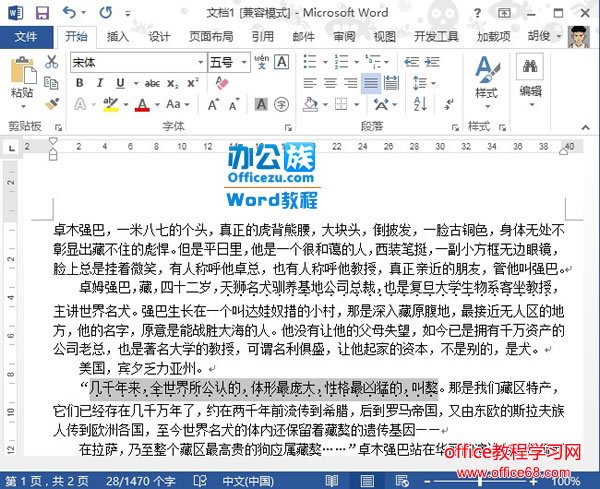Increase the paragraph indent
600x489 pixels.
pos(432,62)
